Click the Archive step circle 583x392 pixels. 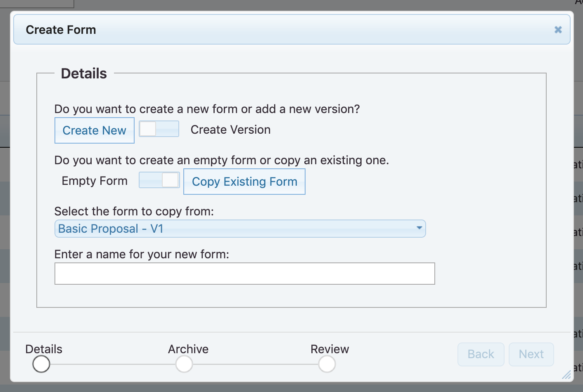click(184, 364)
